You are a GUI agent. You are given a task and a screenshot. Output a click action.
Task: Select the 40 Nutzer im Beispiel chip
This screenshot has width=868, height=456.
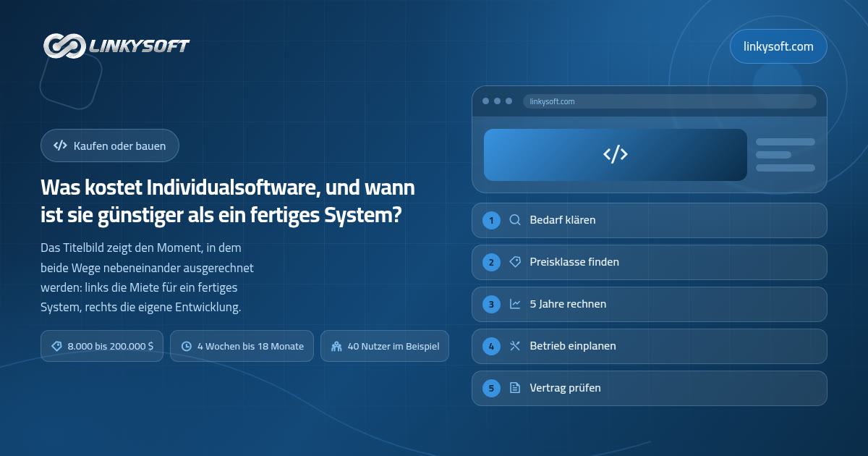(385, 346)
